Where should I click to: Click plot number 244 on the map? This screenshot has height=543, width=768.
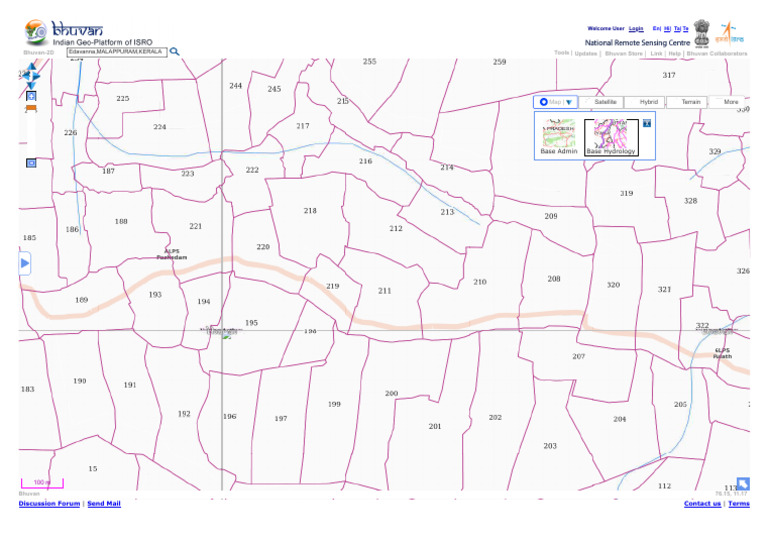tap(236, 86)
